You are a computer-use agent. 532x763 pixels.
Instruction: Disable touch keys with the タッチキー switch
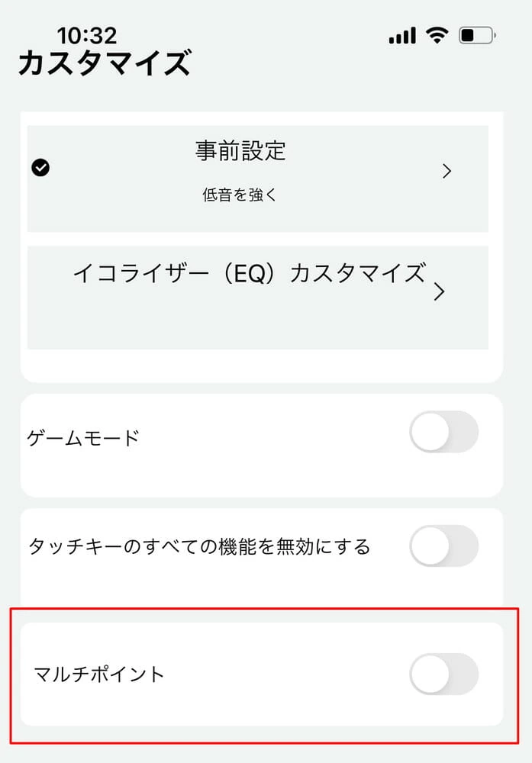coord(443,546)
